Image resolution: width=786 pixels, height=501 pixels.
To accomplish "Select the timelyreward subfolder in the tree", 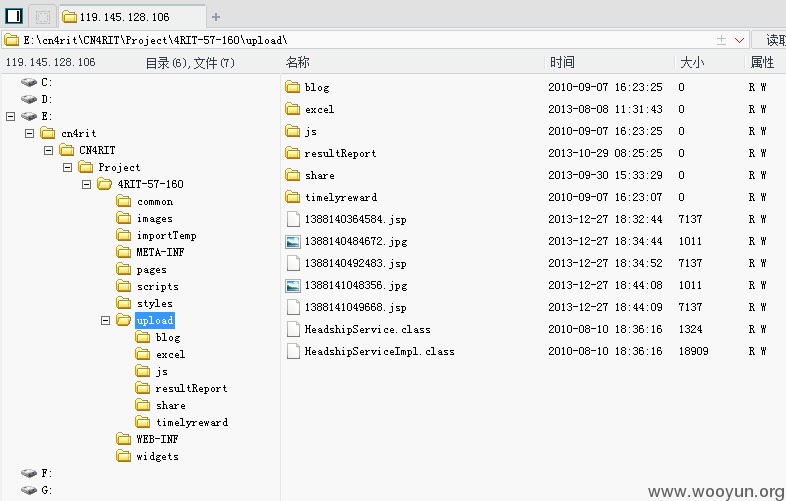I will (192, 422).
